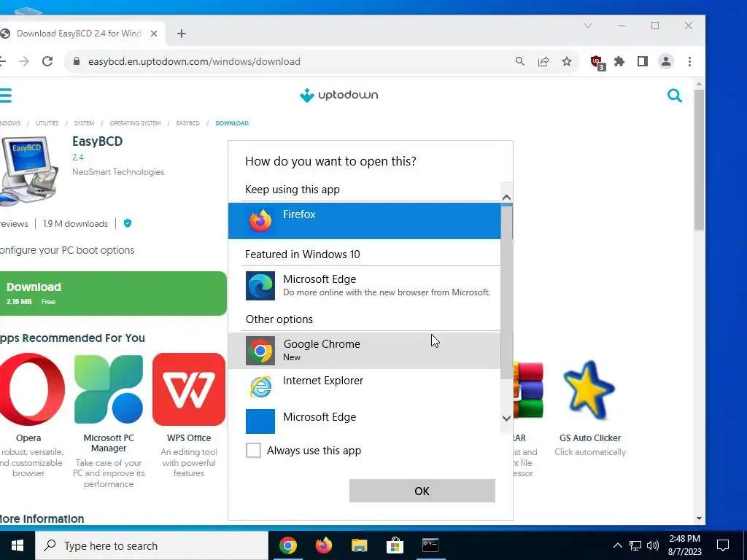Click the WPS Office title text
Image resolution: width=747 pixels, height=560 pixels.
pos(189,438)
